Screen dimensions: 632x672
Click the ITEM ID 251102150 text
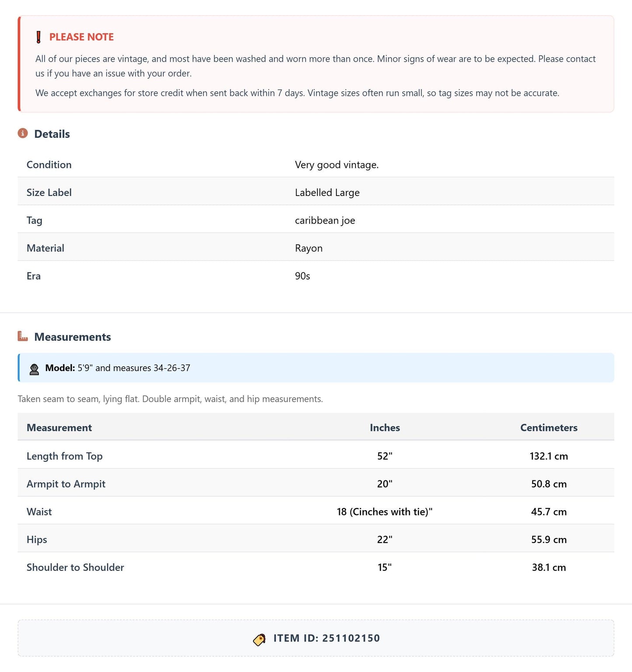click(327, 638)
